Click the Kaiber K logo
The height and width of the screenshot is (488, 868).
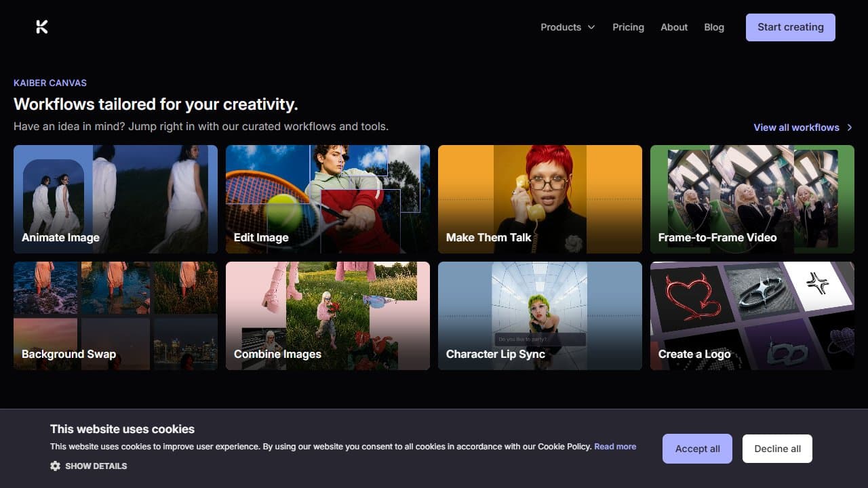[42, 27]
